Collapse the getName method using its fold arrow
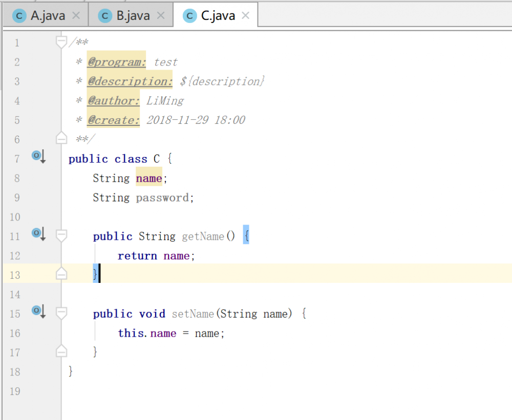Screen dimensions: 512x420 coord(61,234)
